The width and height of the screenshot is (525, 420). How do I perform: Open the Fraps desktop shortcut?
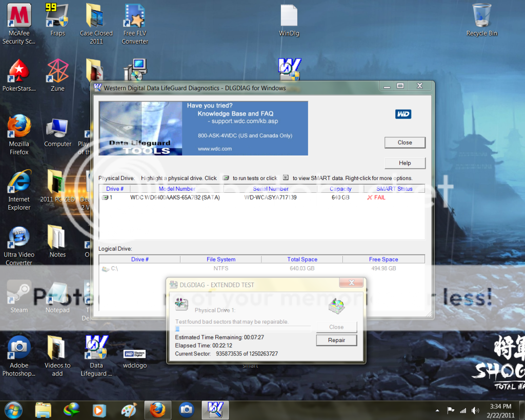click(57, 20)
